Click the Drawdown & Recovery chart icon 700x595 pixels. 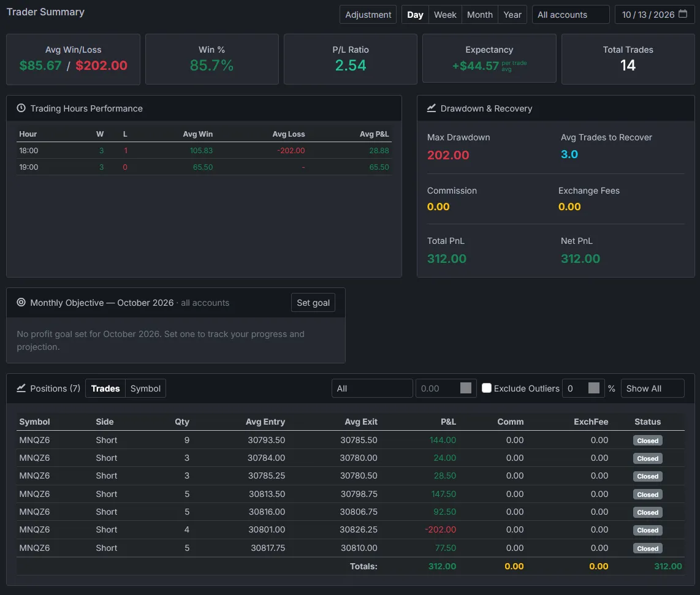[x=432, y=108]
